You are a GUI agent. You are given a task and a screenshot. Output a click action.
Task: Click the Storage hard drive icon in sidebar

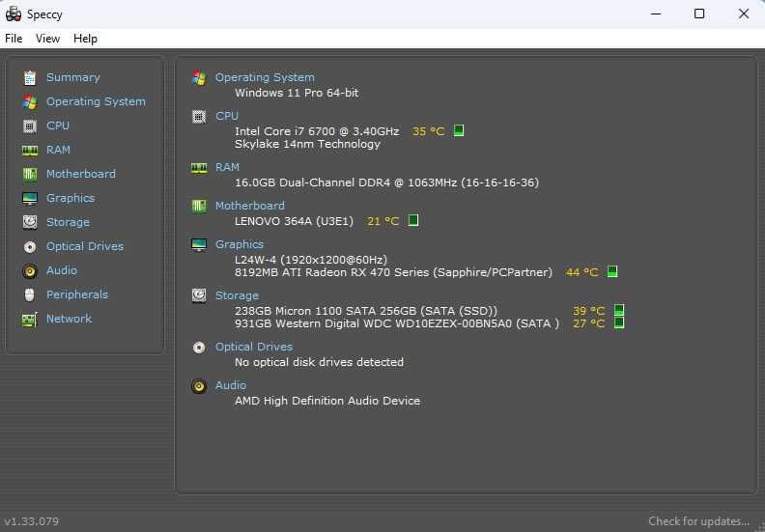[x=30, y=222]
